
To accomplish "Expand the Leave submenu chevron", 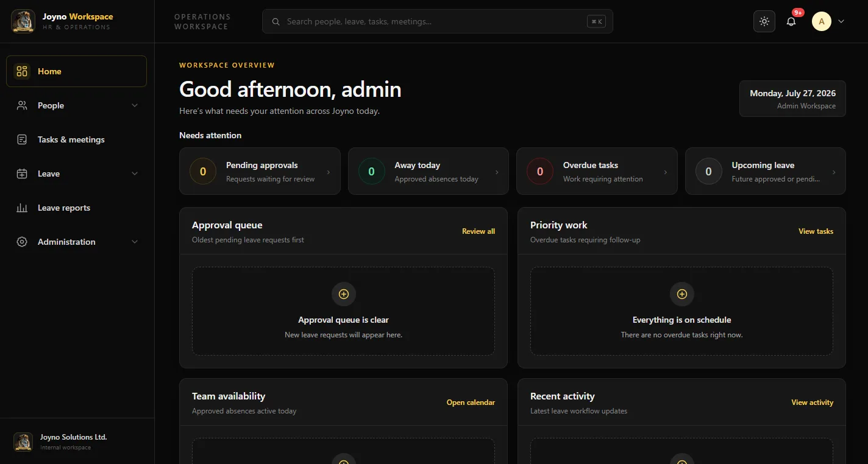I will (135, 174).
